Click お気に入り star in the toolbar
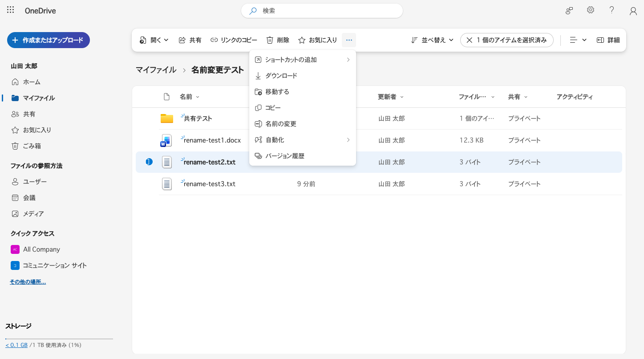 [318, 40]
